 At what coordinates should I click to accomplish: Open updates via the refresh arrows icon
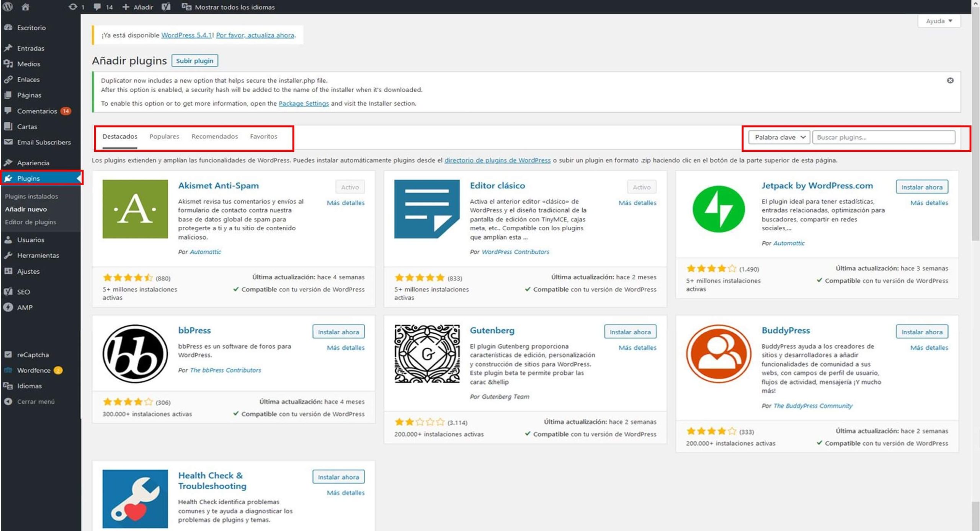(x=72, y=7)
